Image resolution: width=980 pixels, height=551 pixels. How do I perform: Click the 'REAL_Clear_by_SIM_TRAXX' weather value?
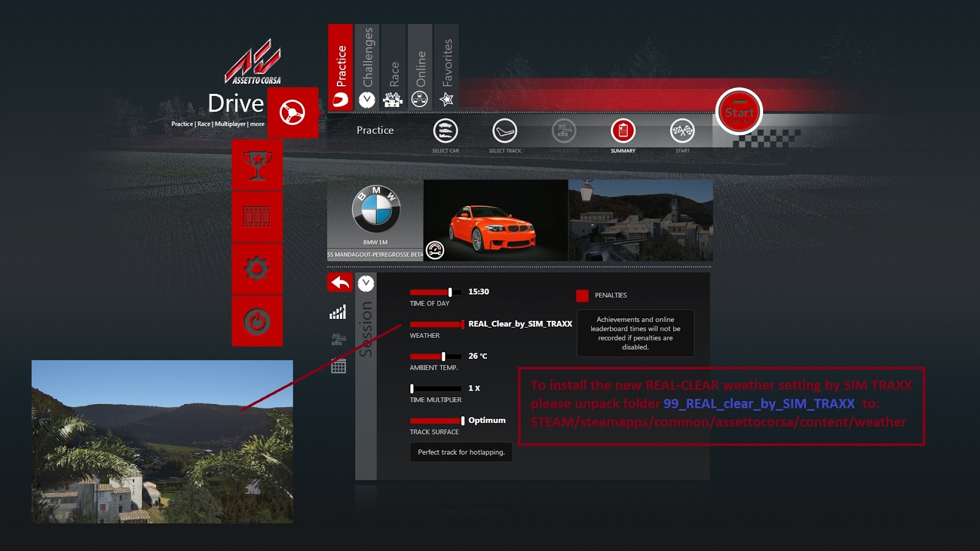coord(520,324)
